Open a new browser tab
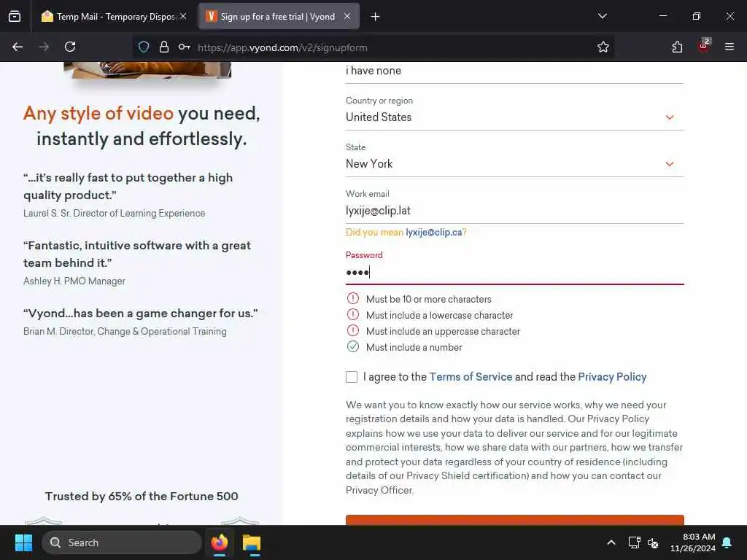Image resolution: width=747 pixels, height=560 pixels. coord(376,17)
